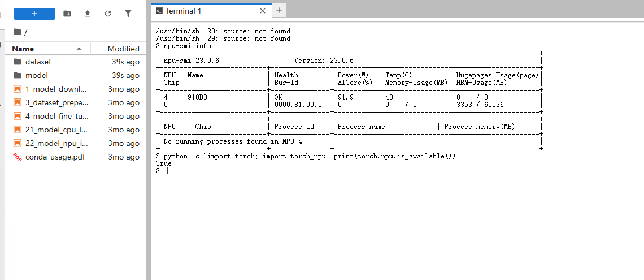Screen dimensions: 644x280
Task: Open a new tab with the plus button
Action: pyautogui.click(x=279, y=11)
